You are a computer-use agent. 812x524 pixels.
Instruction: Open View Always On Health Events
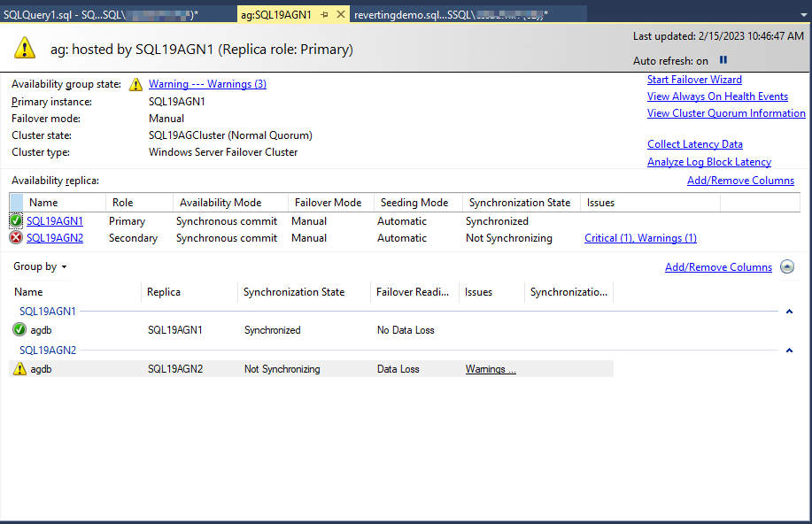(717, 96)
